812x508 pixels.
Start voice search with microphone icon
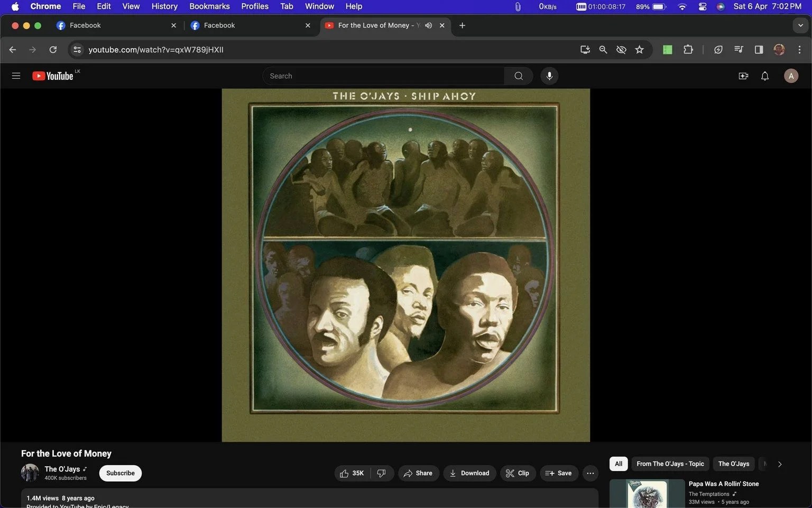pyautogui.click(x=549, y=76)
